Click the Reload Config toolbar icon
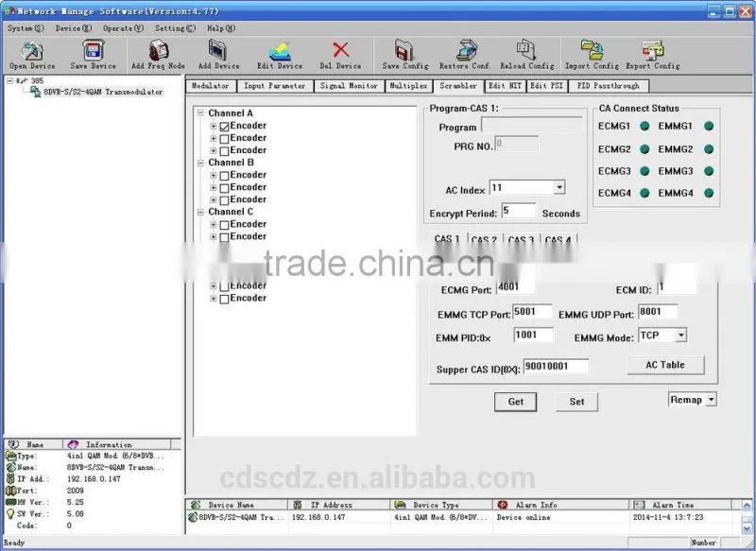Screen dimensions: 756x551 (525, 50)
